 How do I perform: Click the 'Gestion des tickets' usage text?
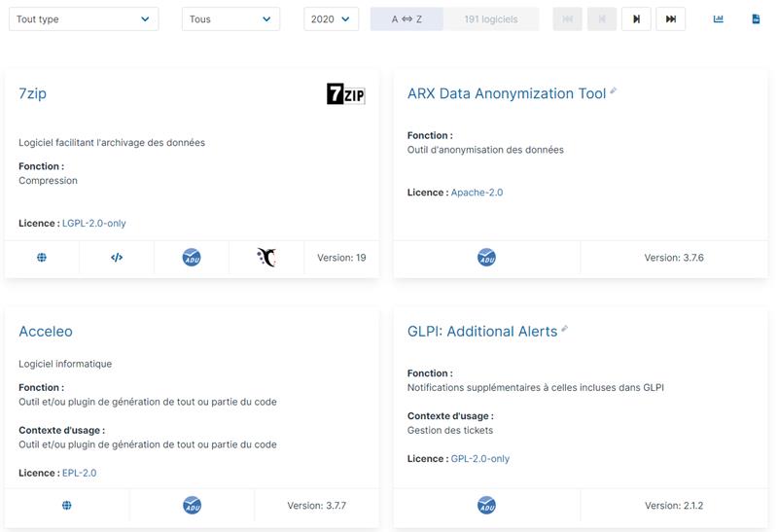click(450, 430)
